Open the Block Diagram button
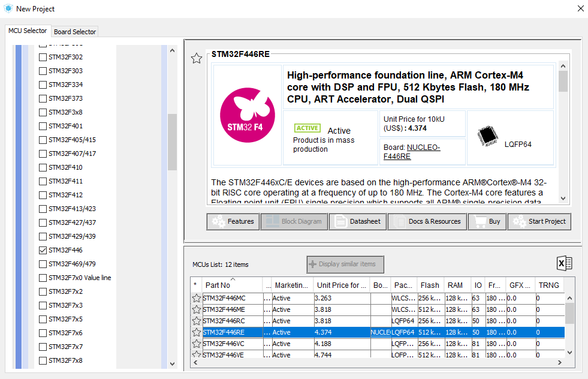 pyautogui.click(x=294, y=221)
